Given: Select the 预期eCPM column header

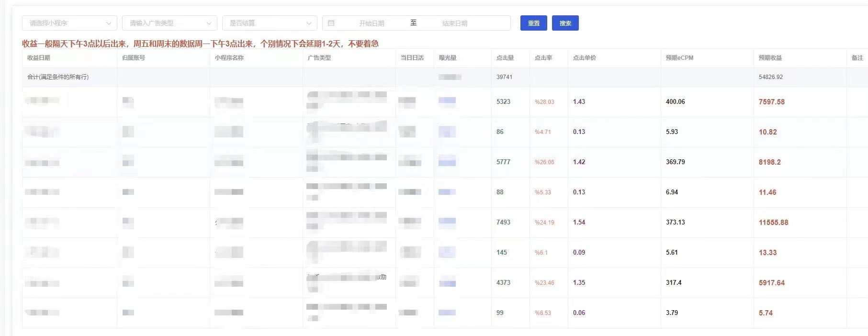Looking at the screenshot, I should pos(679,58).
